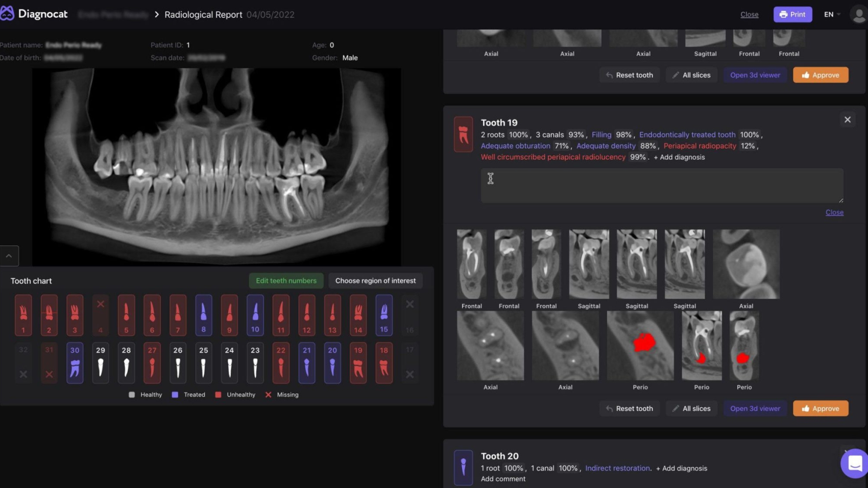Click Periapical radiopacity diagnosis tag
The height and width of the screenshot is (488, 868).
[700, 146]
